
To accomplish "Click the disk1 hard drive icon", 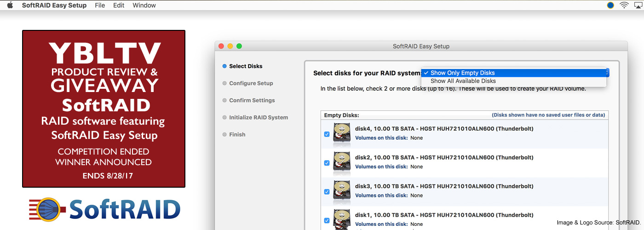I will 342,220.
